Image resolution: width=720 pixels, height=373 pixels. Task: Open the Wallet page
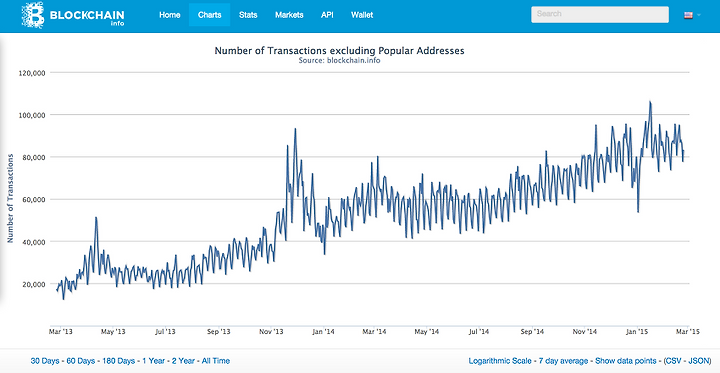click(362, 15)
